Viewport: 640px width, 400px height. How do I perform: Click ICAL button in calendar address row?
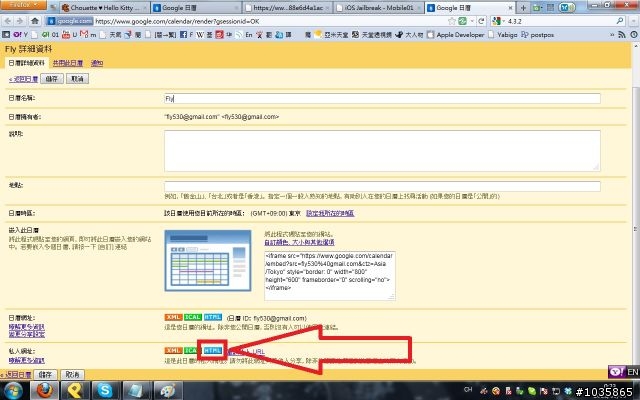click(x=193, y=318)
